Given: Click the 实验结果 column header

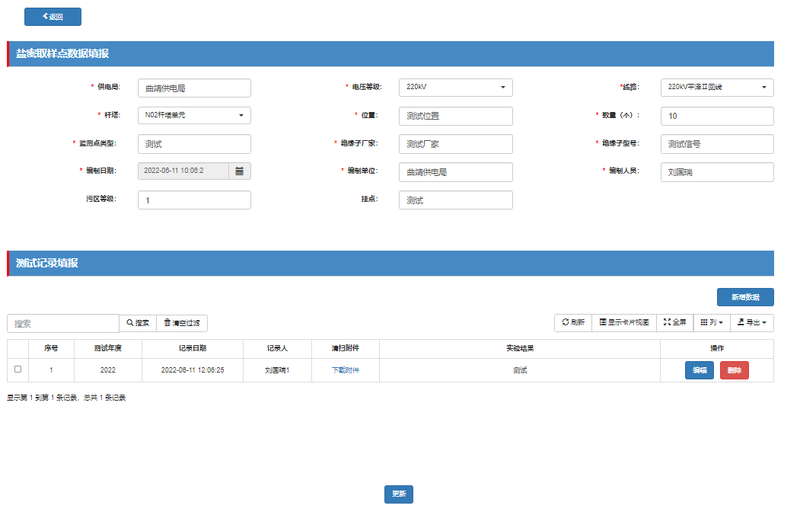Looking at the screenshot, I should [520, 348].
